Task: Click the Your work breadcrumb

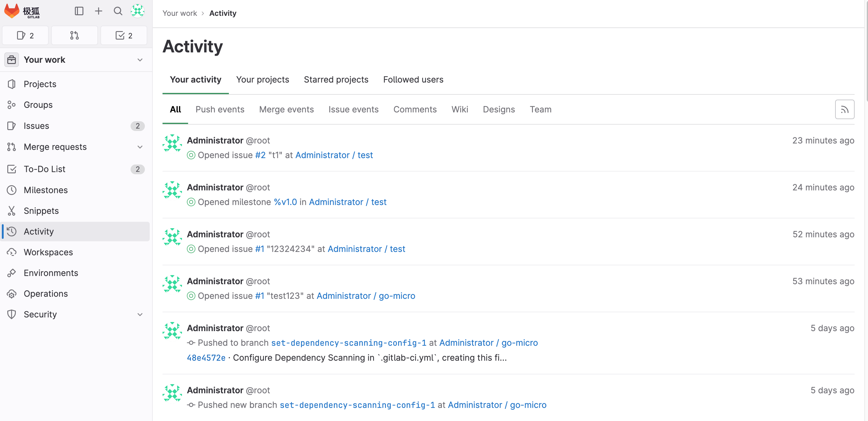Action: click(180, 13)
